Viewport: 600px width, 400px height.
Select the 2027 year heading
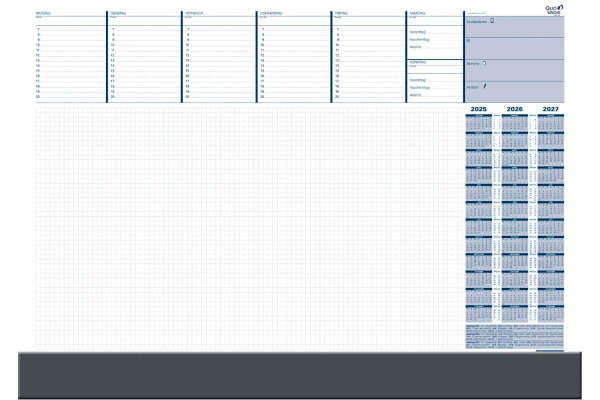tap(550, 109)
